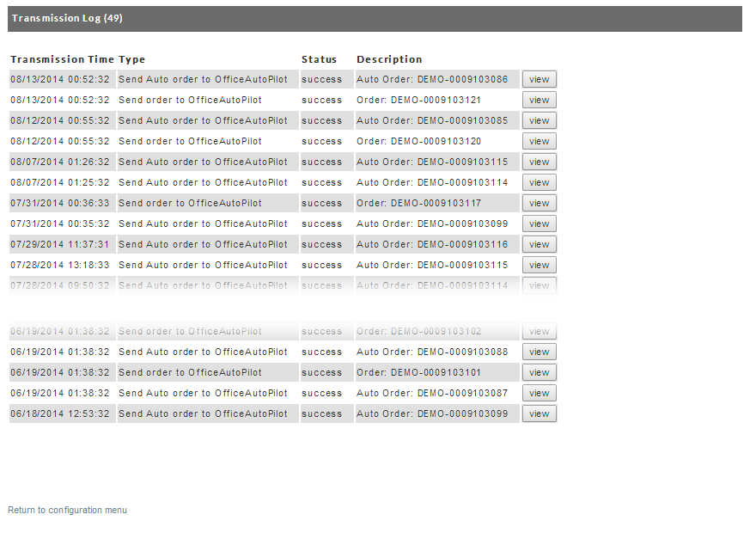Screen dimensions: 756x539
Task: Click view on 07/28/2014 13:18:33 row
Action: click(x=539, y=265)
